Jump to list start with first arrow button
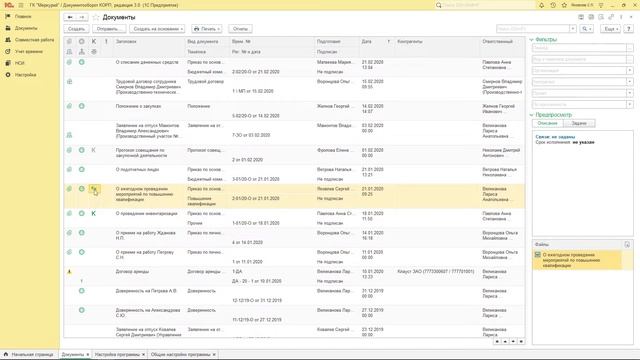Image resolution: width=640 pixels, height=360 pixels. point(497,341)
